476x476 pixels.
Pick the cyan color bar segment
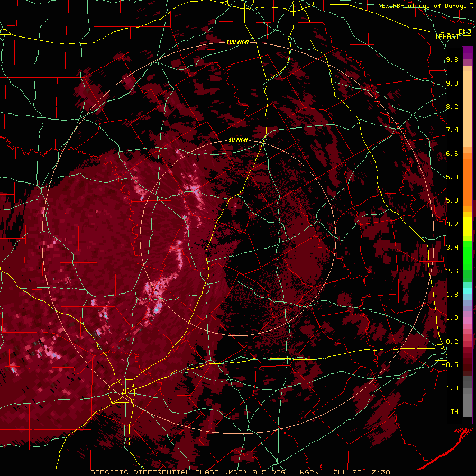pyautogui.click(x=467, y=291)
